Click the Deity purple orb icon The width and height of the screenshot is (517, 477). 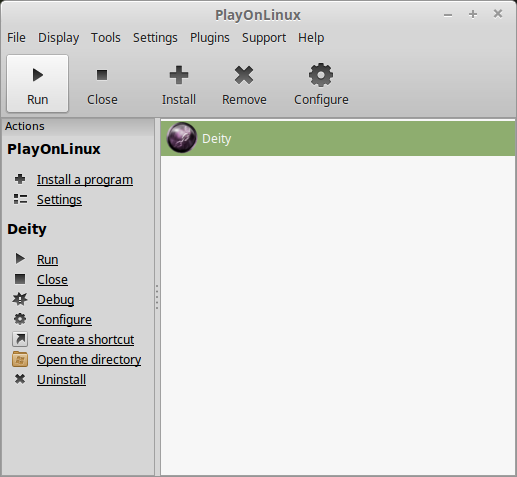click(182, 138)
